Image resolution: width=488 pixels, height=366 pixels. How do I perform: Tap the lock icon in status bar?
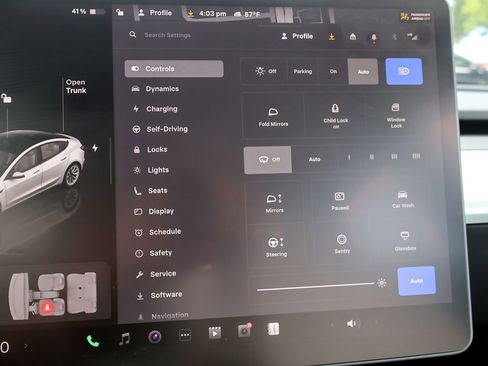pos(120,13)
